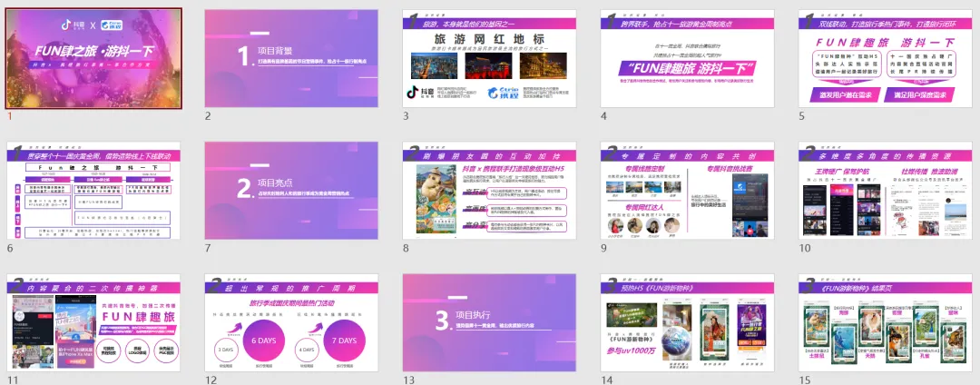
Task: Select slide 14 thumbnail
Action: (x=688, y=322)
